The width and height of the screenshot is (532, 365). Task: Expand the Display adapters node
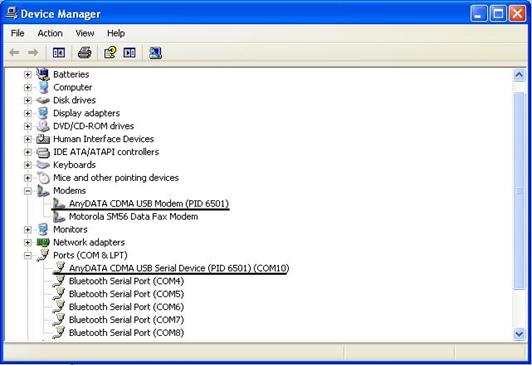(28, 113)
